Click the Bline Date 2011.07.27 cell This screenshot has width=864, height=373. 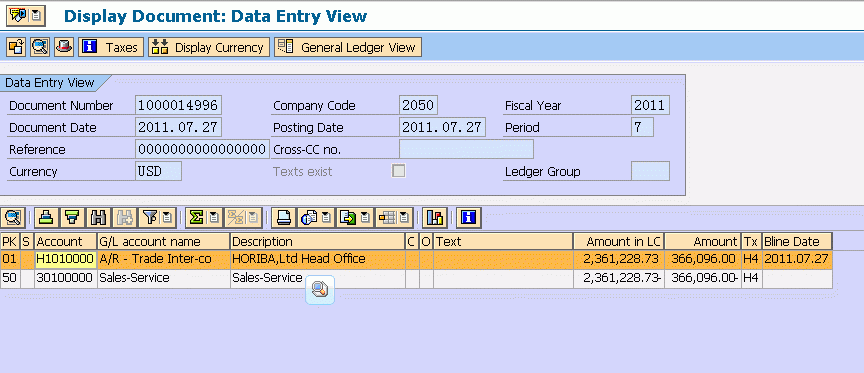coord(797,259)
